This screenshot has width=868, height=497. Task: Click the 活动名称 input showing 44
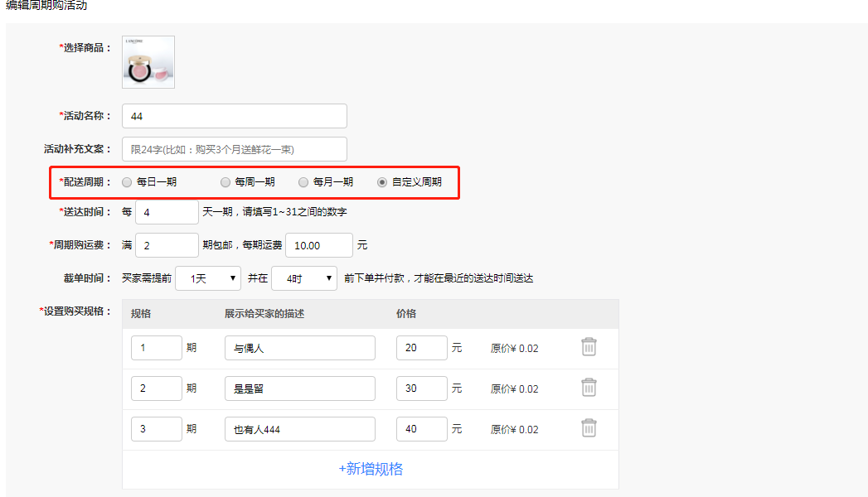pos(234,116)
